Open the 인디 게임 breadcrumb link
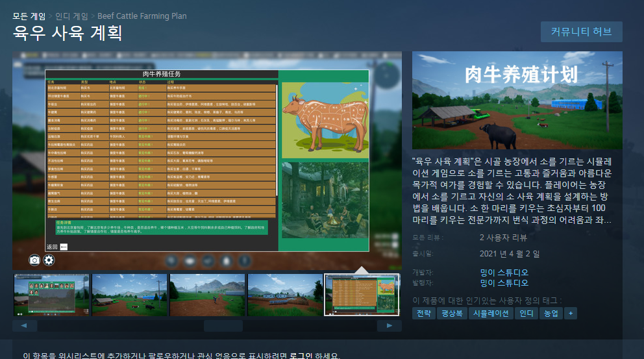Screen dimensions: 644x359 [71, 16]
